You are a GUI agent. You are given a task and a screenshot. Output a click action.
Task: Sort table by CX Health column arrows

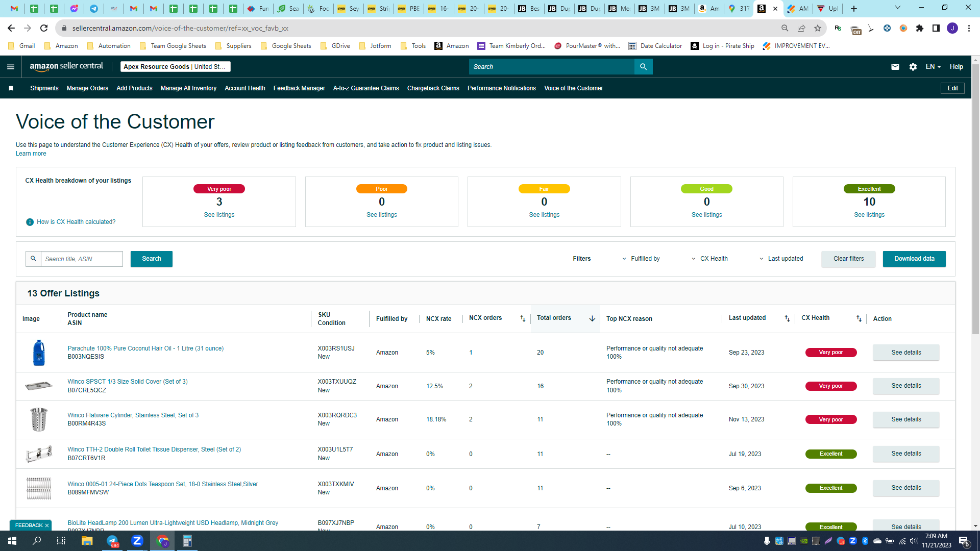click(x=859, y=318)
